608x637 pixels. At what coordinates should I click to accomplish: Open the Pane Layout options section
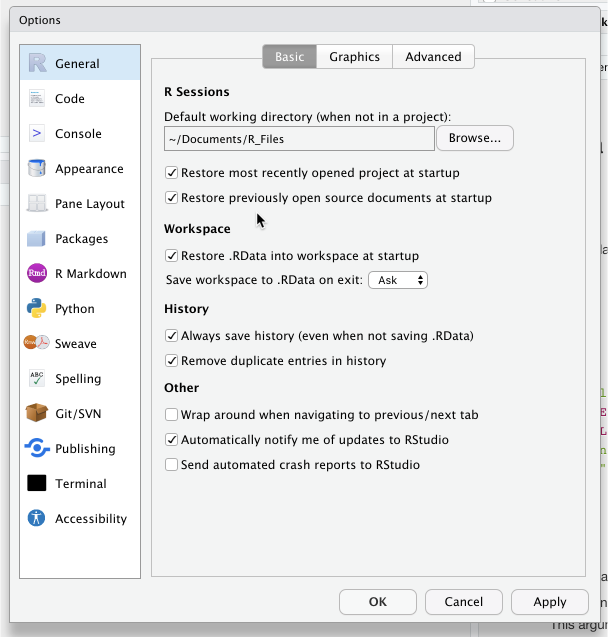point(80,204)
